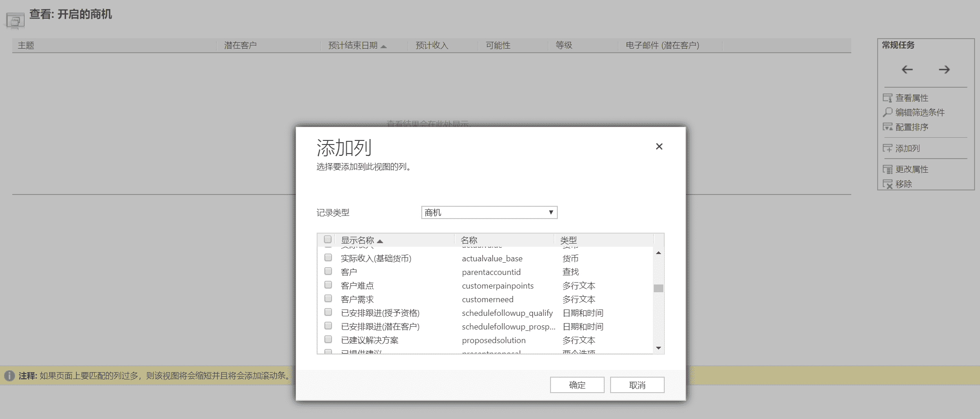This screenshot has height=419, width=980.
Task: Check the 已建议解决方案 checkbox
Action: [x=328, y=339]
